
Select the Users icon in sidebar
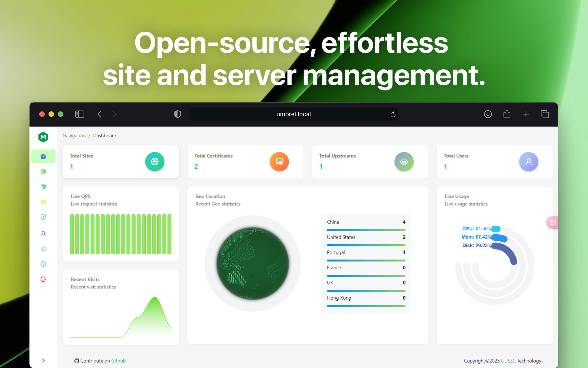(x=43, y=233)
